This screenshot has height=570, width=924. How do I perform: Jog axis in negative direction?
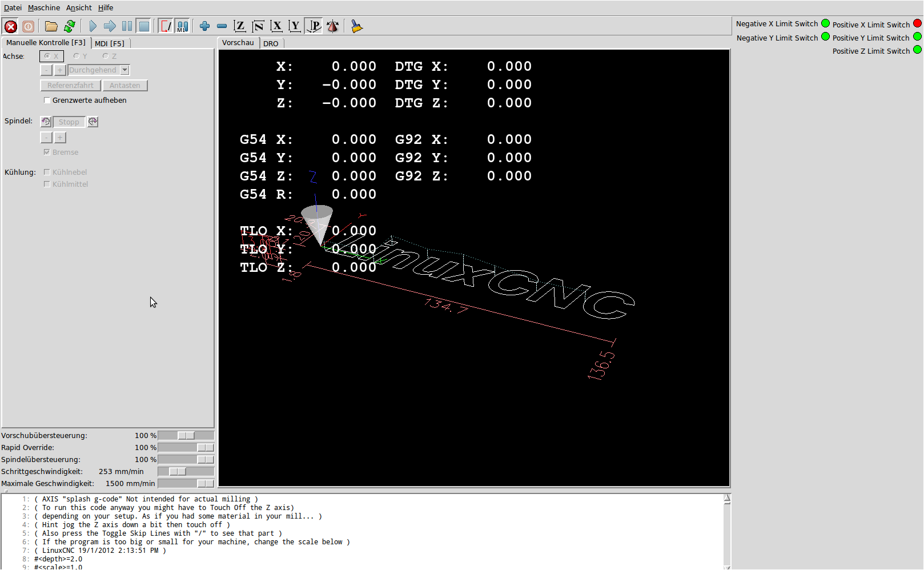pyautogui.click(x=46, y=70)
